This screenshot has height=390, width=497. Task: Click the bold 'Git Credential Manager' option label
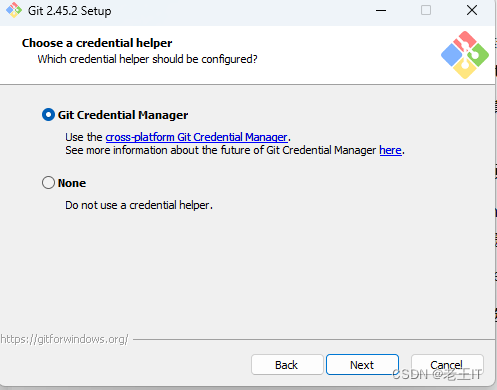point(123,115)
